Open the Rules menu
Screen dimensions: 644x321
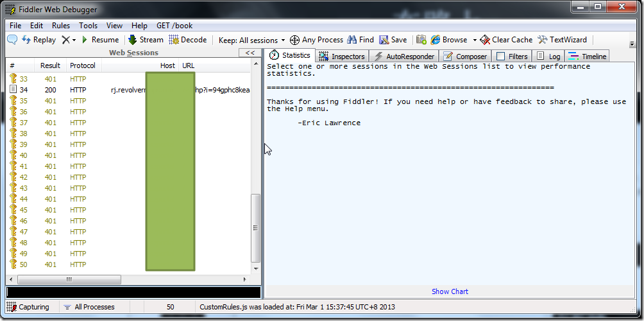coord(61,26)
